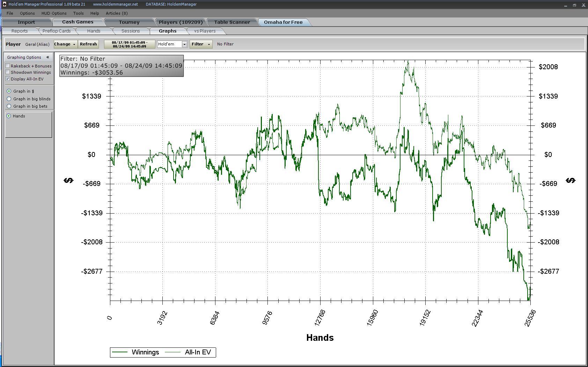
Task: Click the date range selector button
Action: tap(129, 44)
